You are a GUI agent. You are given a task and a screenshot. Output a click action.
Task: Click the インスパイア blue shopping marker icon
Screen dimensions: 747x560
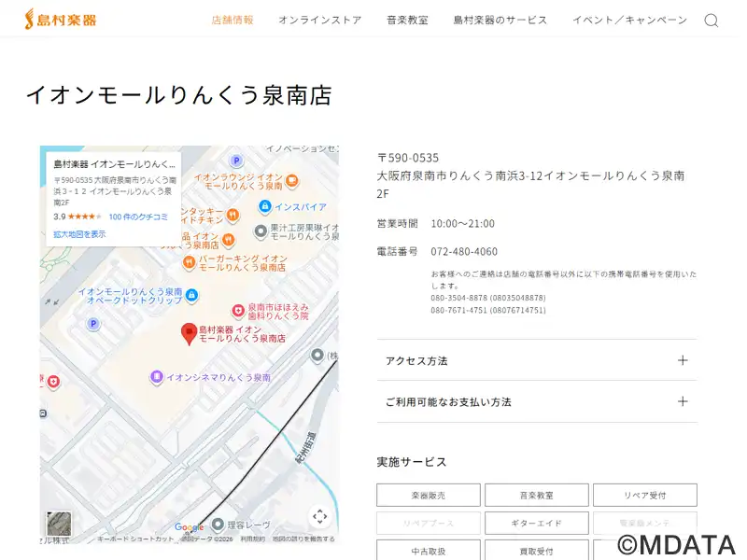(x=265, y=206)
